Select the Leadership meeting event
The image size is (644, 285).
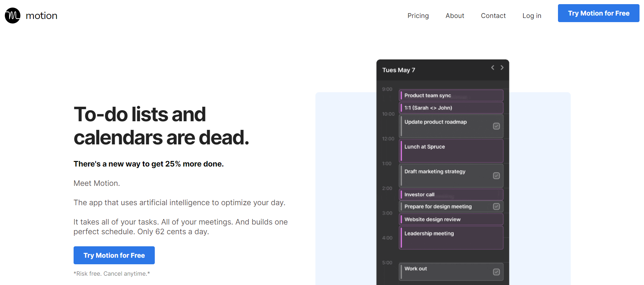[x=451, y=238]
